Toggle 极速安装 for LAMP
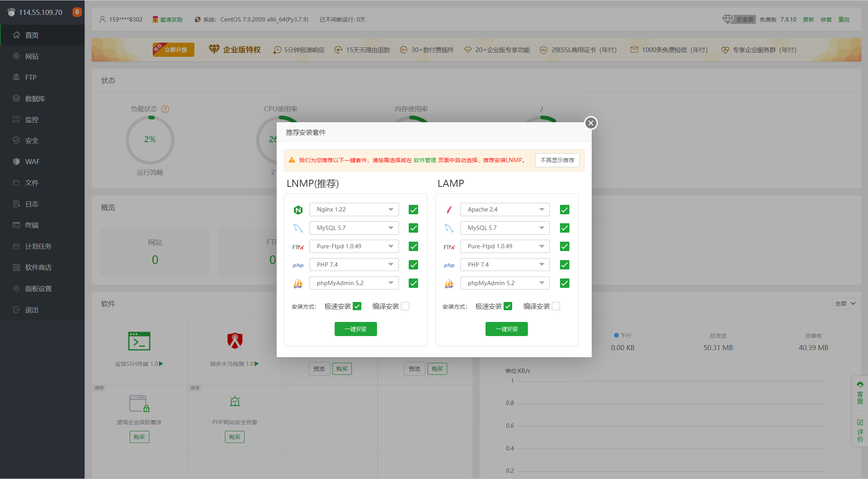 [508, 306]
